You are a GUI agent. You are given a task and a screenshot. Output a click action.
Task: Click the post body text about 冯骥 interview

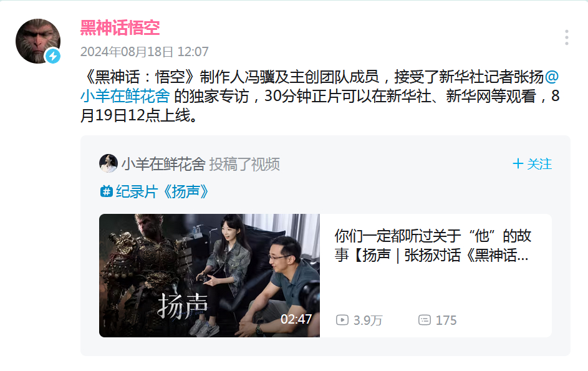pos(320,96)
